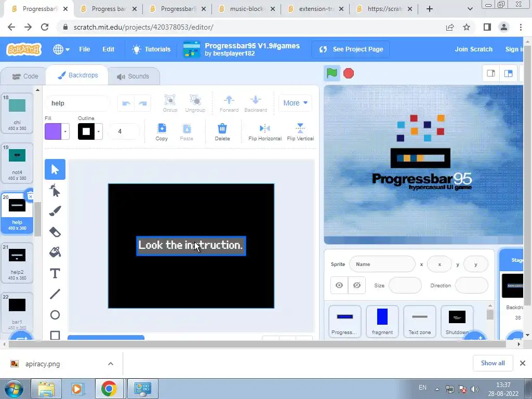Open the File menu
Image resolution: width=532 pixels, height=399 pixels.
[x=85, y=49]
